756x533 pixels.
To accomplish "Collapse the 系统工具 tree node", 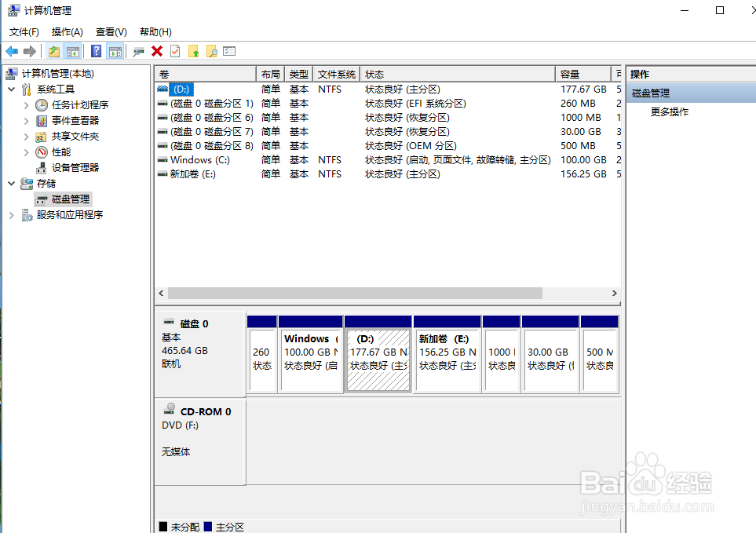I will tap(12, 89).
